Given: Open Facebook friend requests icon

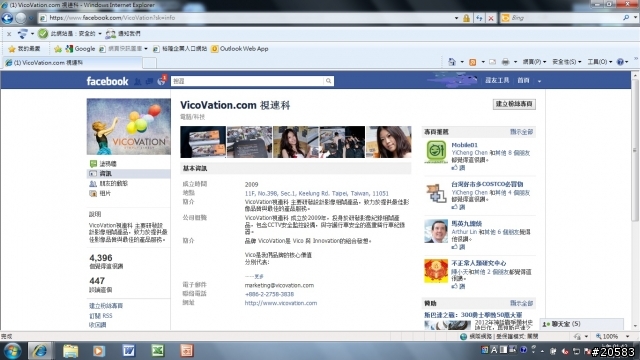Looking at the screenshot, I should click(x=138, y=81).
